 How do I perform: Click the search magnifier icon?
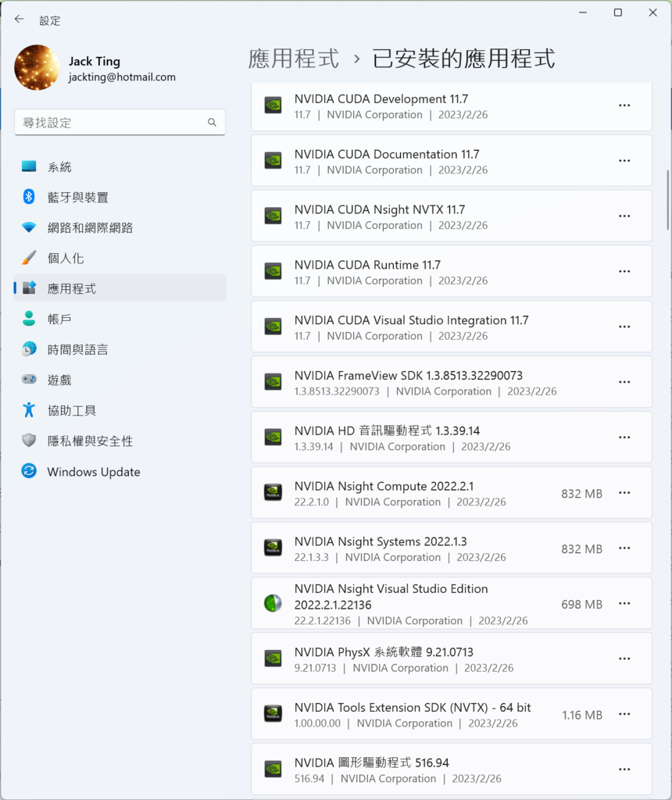(x=212, y=123)
